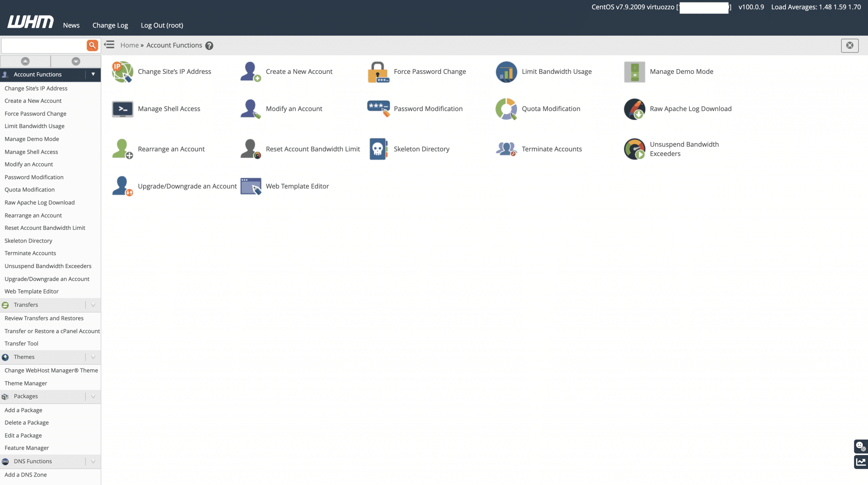This screenshot has height=485, width=868.
Task: Select Transfers sidebar heading
Action: [x=26, y=305]
